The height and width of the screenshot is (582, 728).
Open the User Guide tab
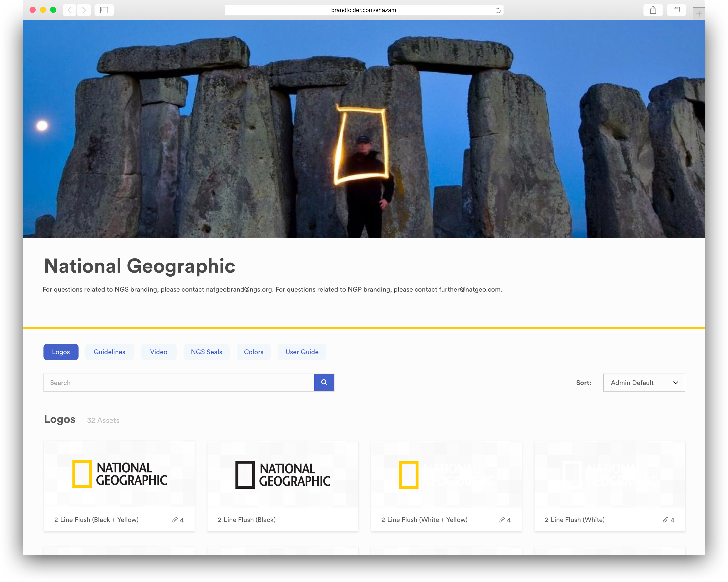(302, 352)
